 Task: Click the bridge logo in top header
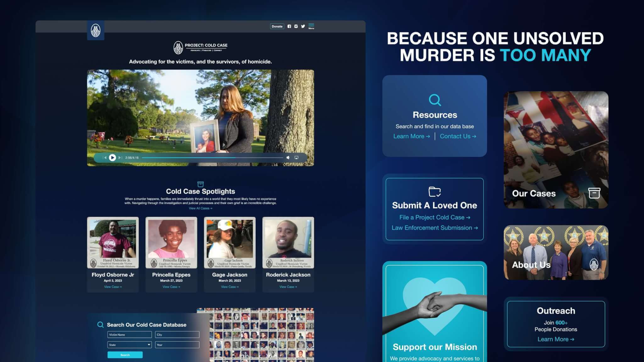(x=96, y=30)
